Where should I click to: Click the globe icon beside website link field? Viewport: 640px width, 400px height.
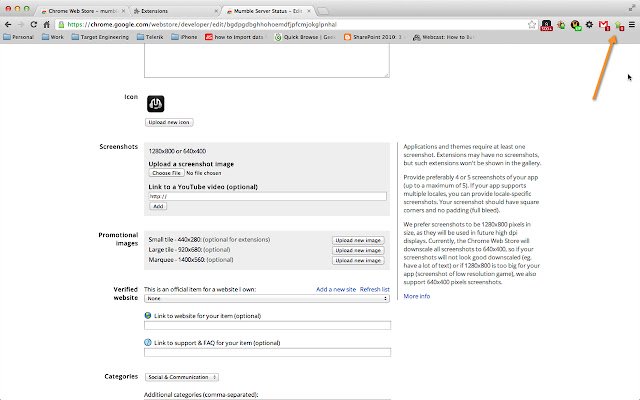[x=148, y=316]
